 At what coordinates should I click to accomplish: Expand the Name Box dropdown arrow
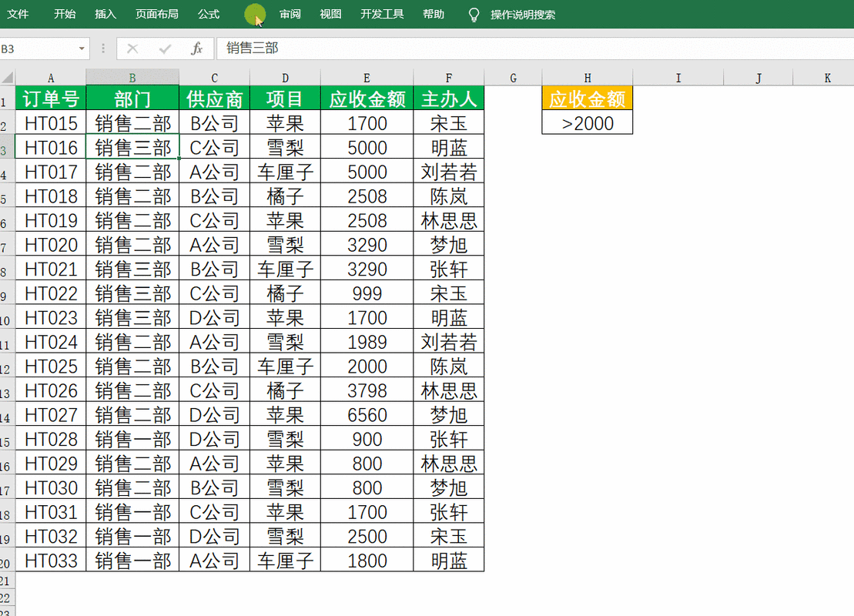[82, 49]
